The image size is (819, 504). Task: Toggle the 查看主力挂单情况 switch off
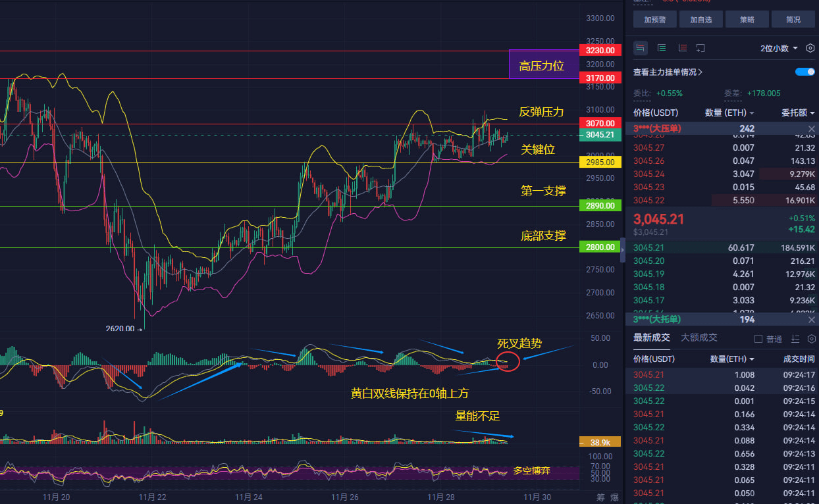coord(805,72)
